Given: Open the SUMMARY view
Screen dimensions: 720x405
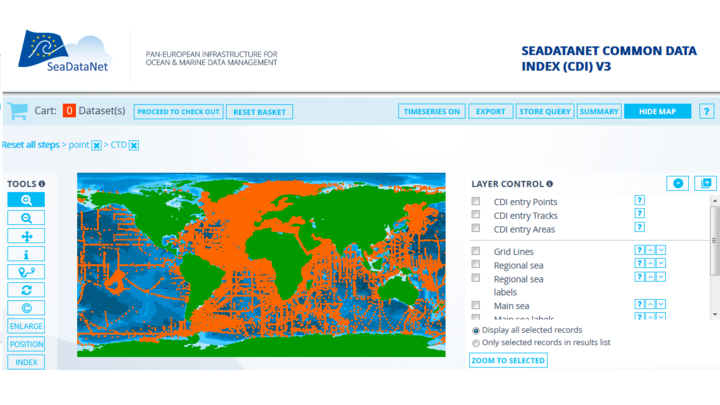Looking at the screenshot, I should pos(599,111).
